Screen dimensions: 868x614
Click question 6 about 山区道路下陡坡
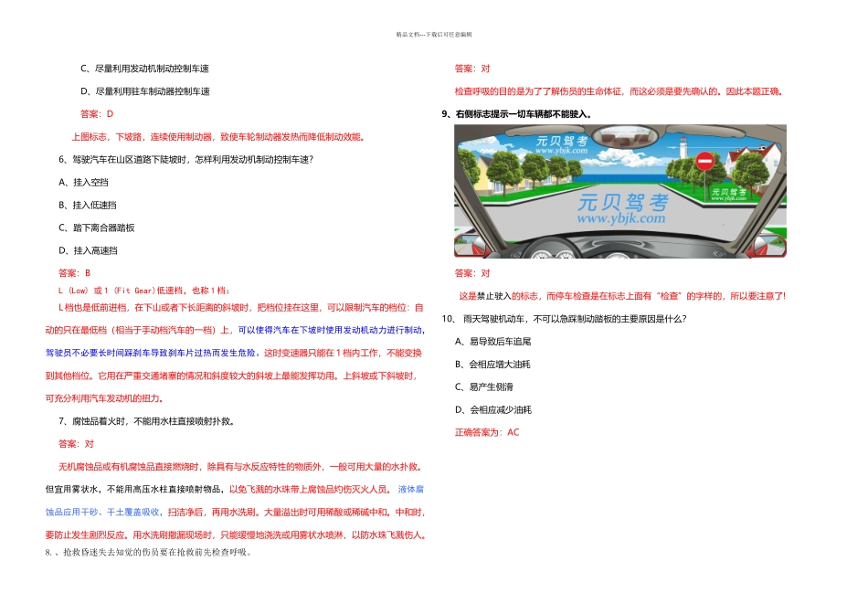pyautogui.click(x=186, y=160)
